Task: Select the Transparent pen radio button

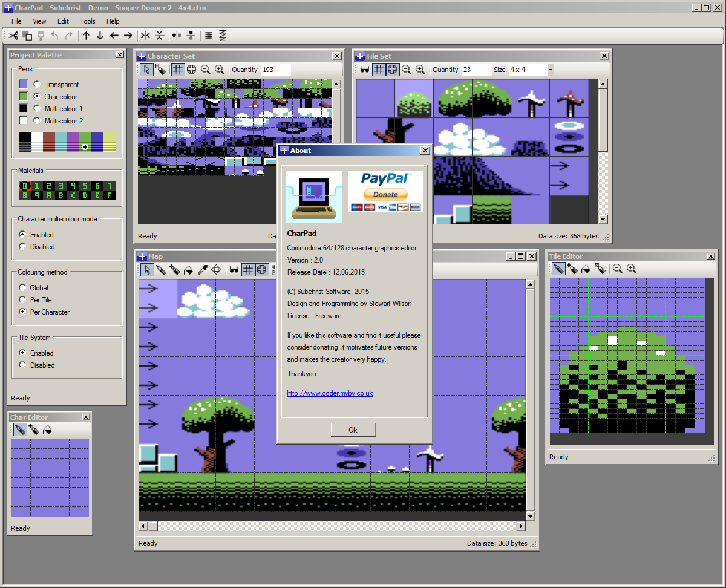Action: pyautogui.click(x=37, y=84)
